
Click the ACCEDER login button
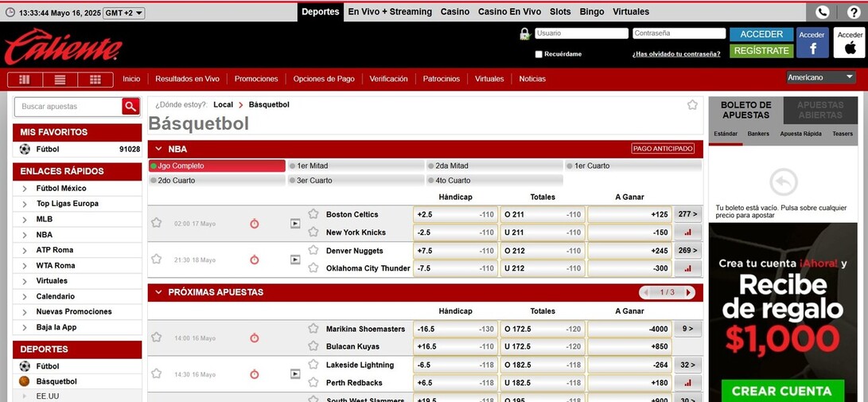(x=761, y=34)
